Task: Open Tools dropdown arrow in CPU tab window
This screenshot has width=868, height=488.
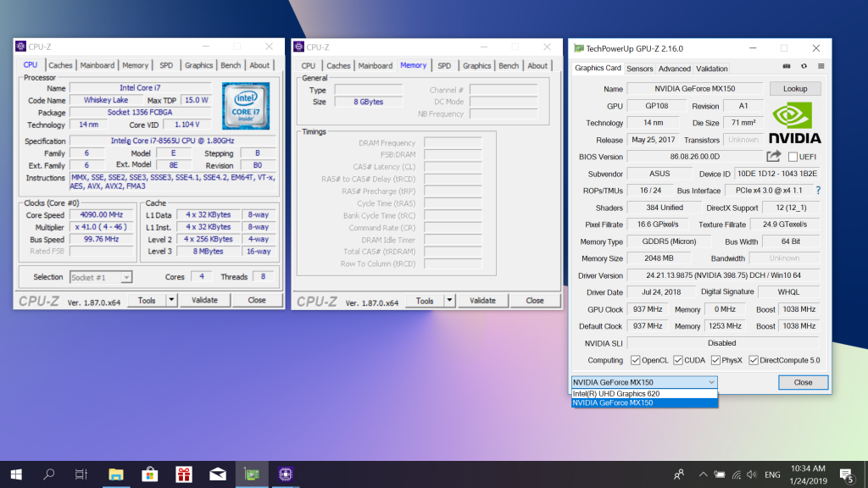Action: point(171,300)
